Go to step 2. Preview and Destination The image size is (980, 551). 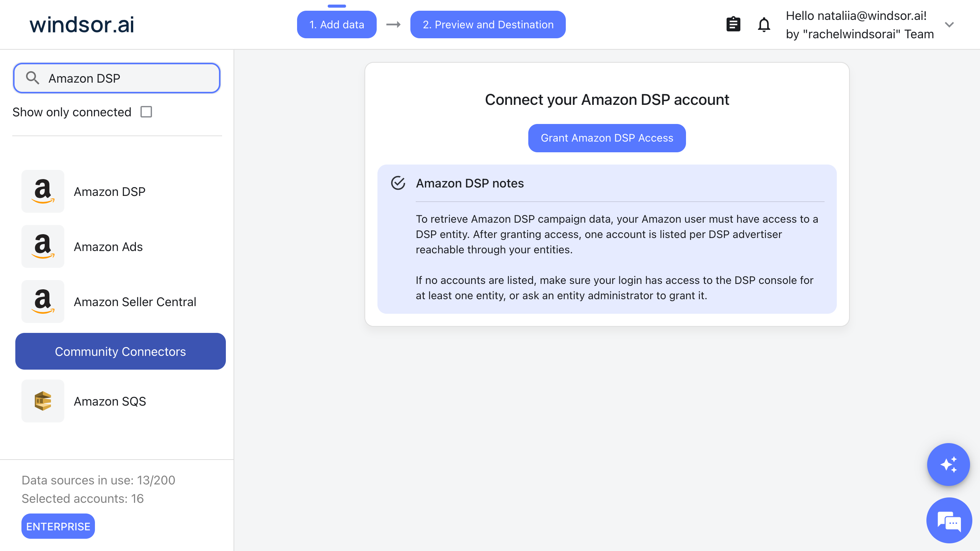[488, 24]
